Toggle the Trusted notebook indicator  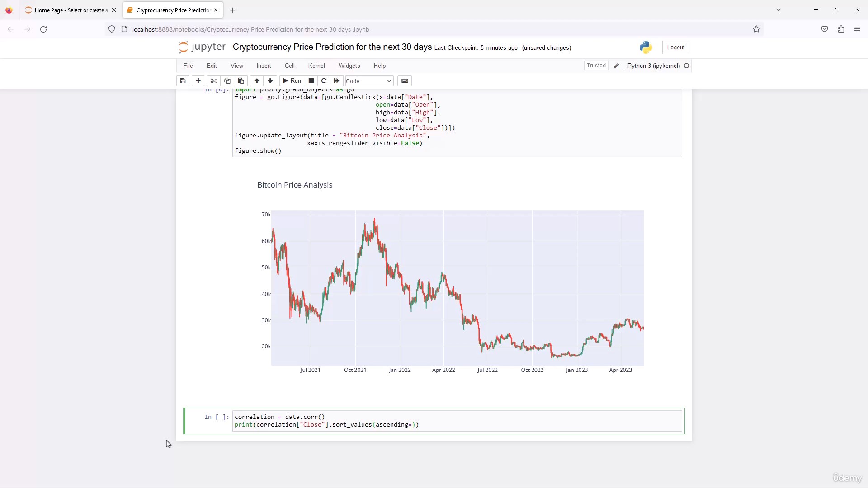(596, 66)
